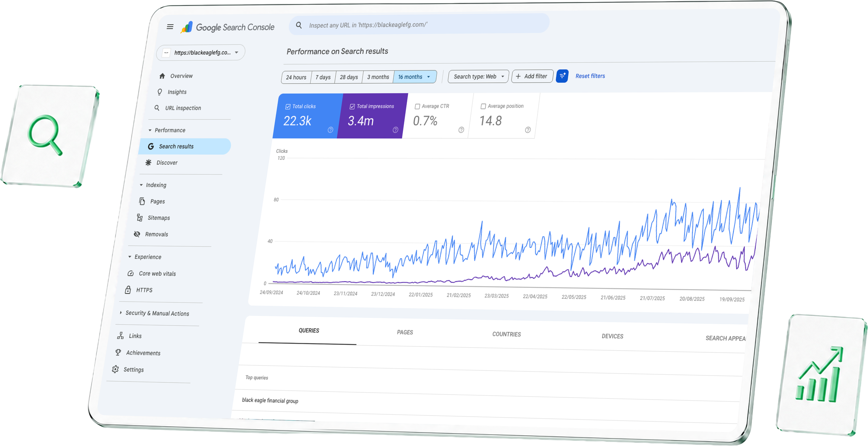Open the 16 months date range dropdown
The image size is (868, 446).
(x=414, y=77)
